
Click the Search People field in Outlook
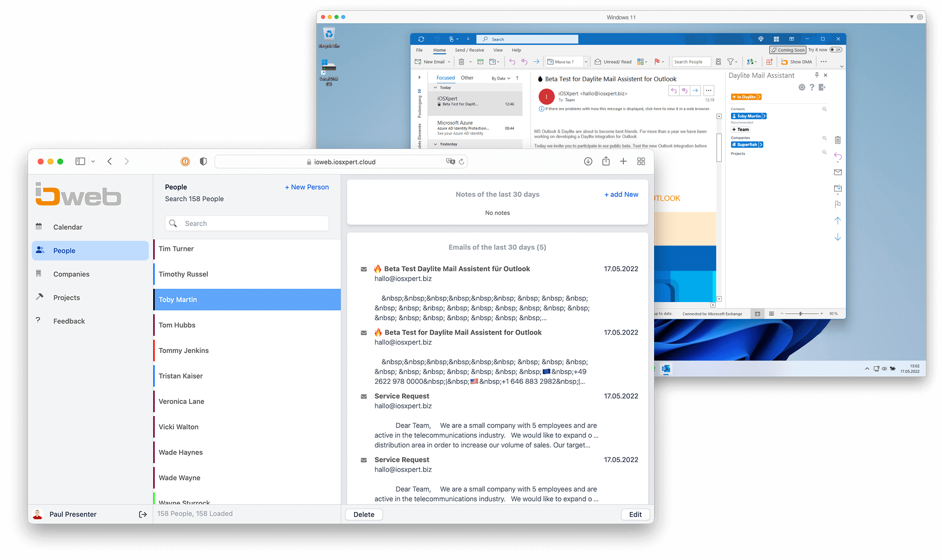[x=691, y=62]
